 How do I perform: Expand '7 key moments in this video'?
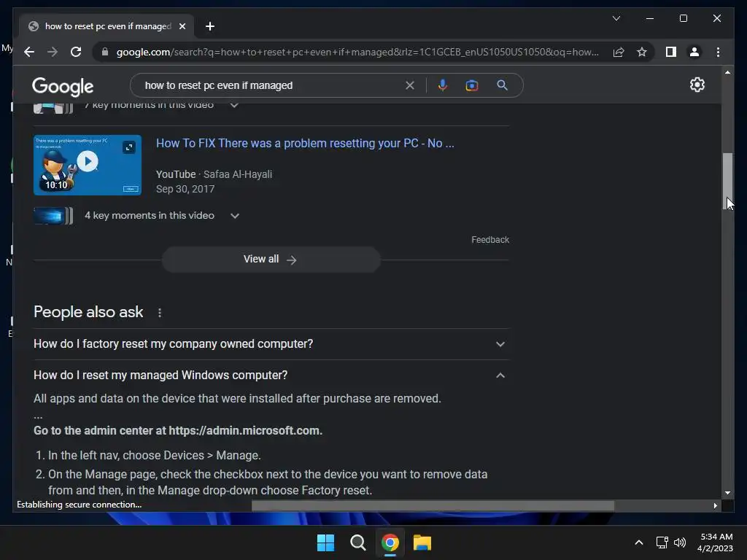click(234, 105)
